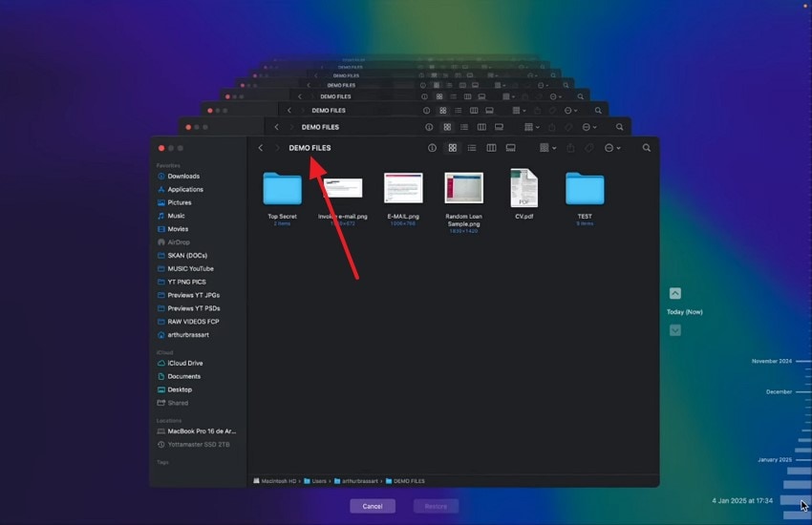Screen dimensions: 812x525
Task: Select gallery view icon
Action: [511, 148]
